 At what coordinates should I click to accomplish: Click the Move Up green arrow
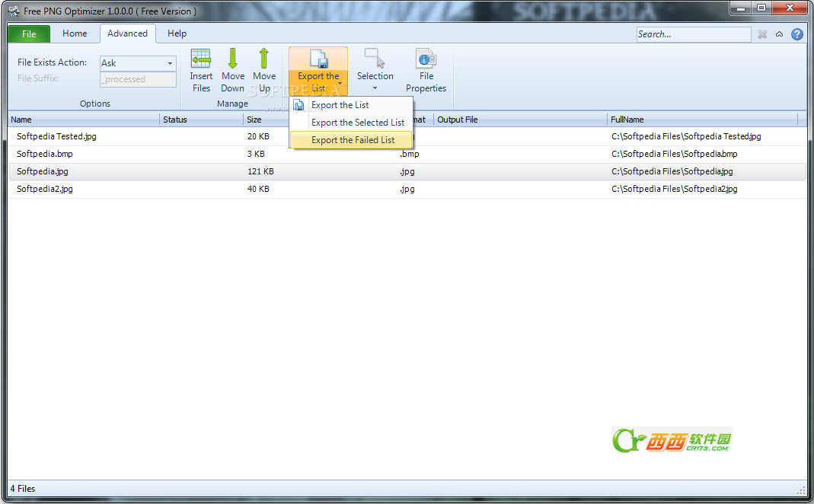click(x=263, y=58)
